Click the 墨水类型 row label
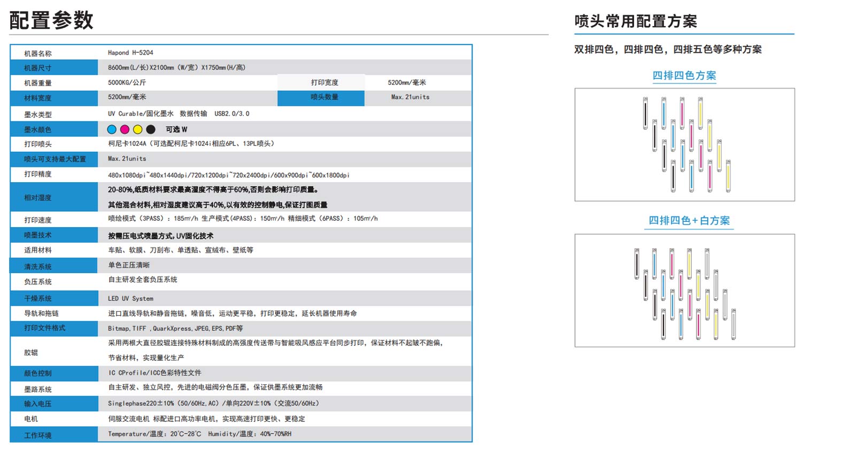Image resolution: width=868 pixels, height=449 pixels. [38, 114]
